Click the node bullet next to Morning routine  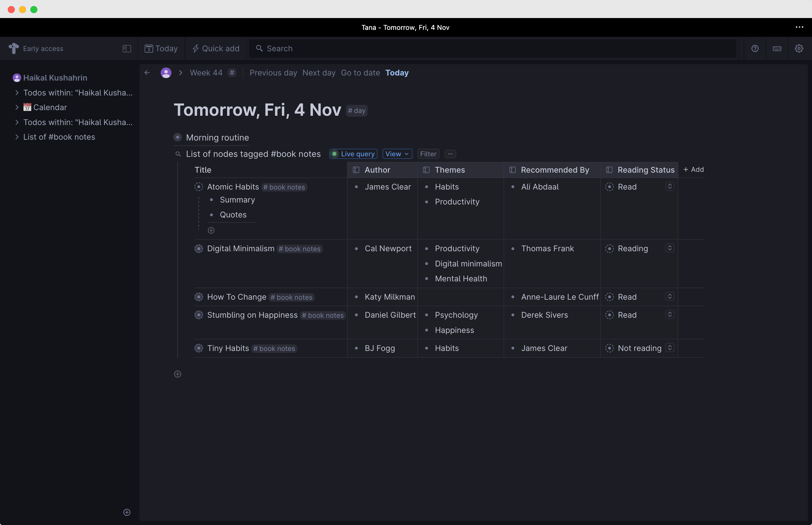[178, 137]
